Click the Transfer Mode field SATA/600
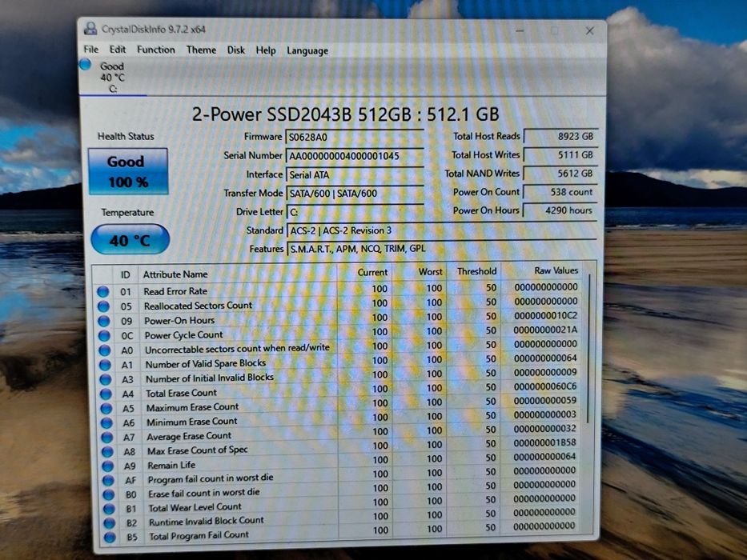The height and width of the screenshot is (560, 747). pyautogui.click(x=355, y=194)
